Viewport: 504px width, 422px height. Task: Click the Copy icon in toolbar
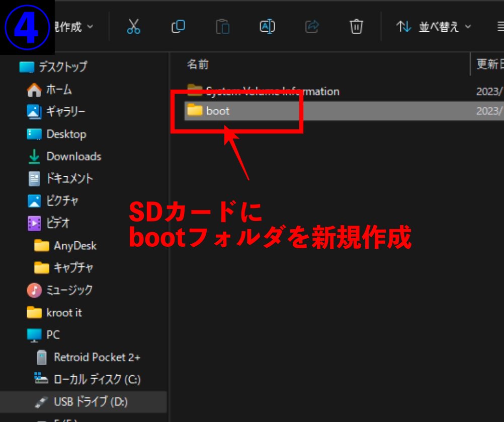pos(178,26)
